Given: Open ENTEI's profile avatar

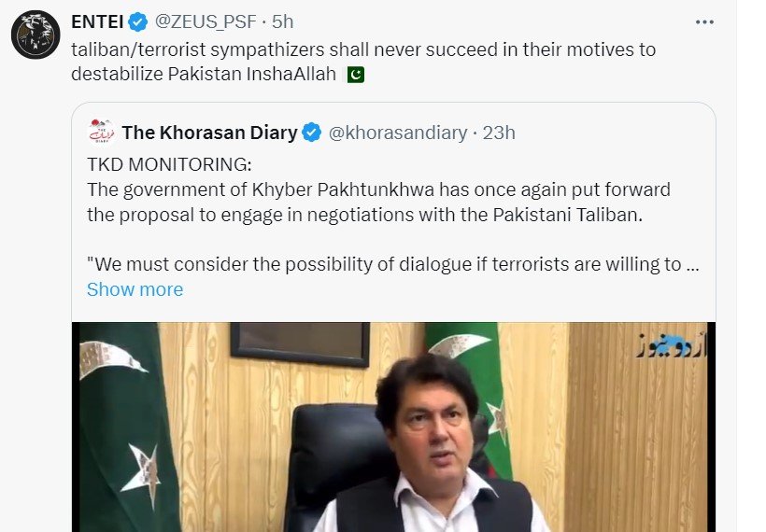Looking at the screenshot, I should tap(35, 35).
